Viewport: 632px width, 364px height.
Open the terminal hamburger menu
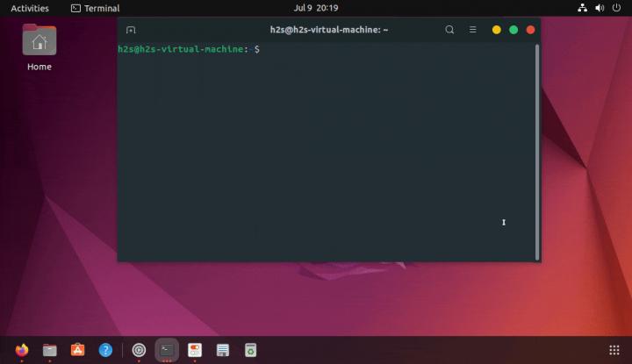pos(472,30)
